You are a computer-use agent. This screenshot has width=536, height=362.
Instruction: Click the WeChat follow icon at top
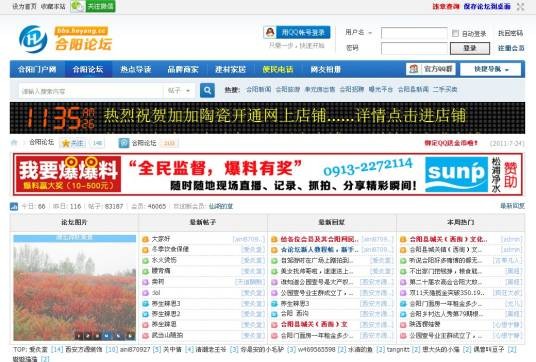coord(93,6)
